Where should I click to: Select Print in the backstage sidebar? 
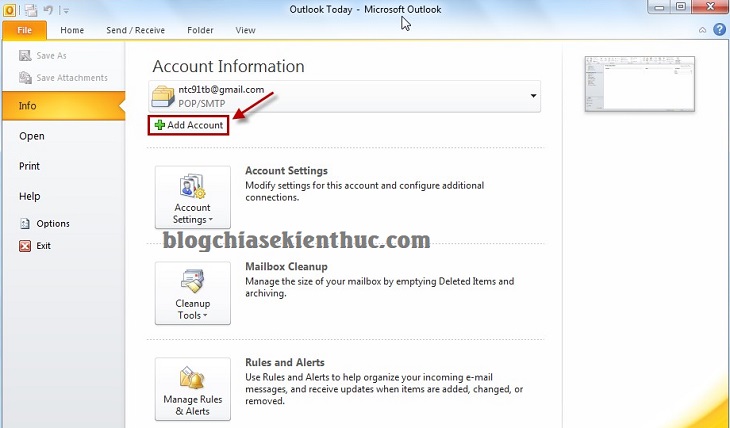pyautogui.click(x=29, y=166)
